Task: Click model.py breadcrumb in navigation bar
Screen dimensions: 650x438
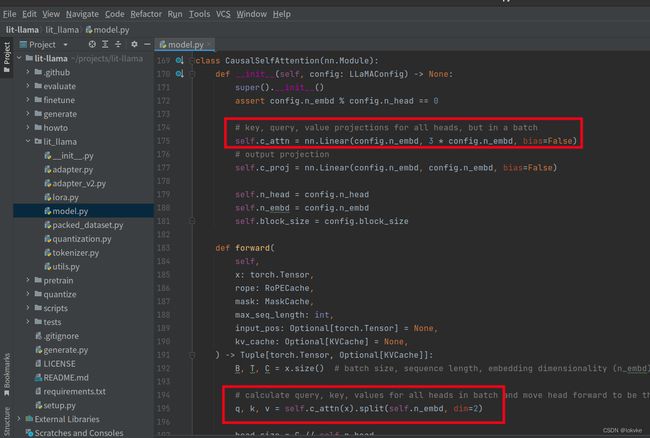Action: pos(107,30)
